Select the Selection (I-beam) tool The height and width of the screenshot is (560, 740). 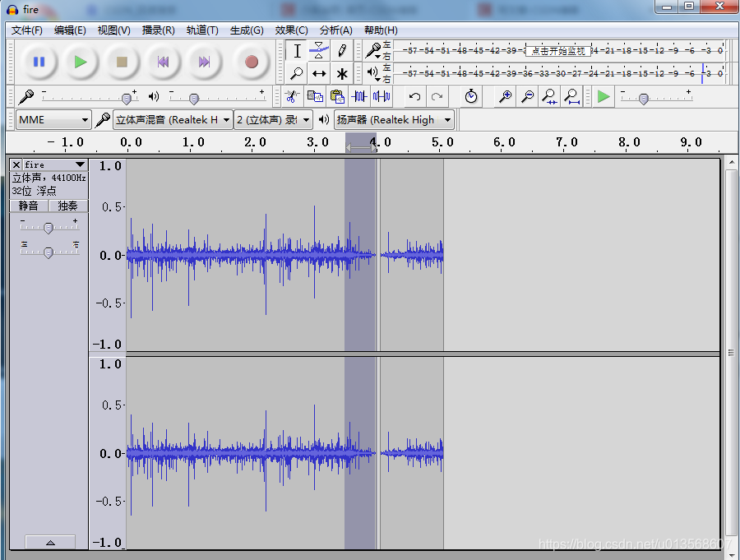click(x=297, y=51)
